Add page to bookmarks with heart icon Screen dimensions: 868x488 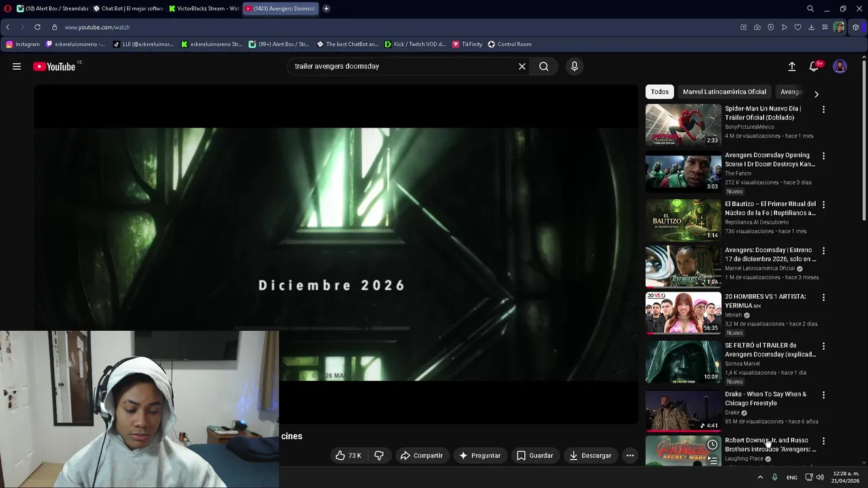click(x=798, y=27)
